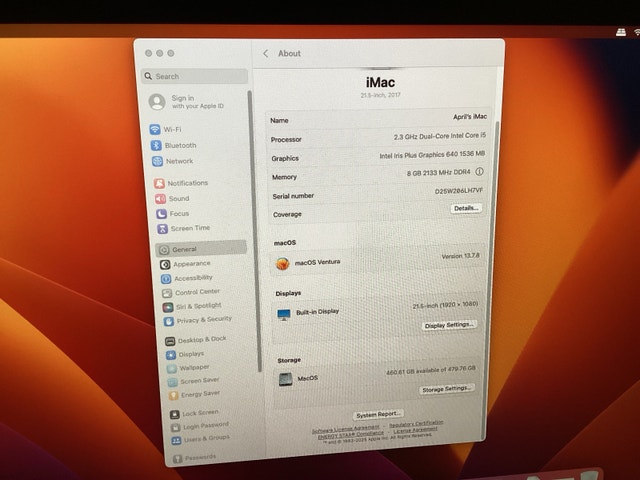
Task: Open Software License Agreement link
Action: point(346,429)
